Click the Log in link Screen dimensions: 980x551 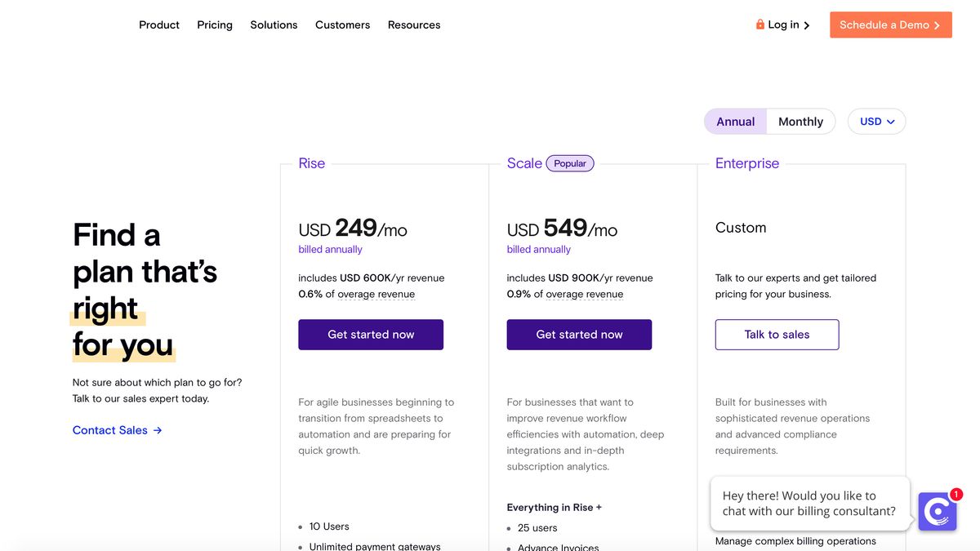click(x=783, y=24)
